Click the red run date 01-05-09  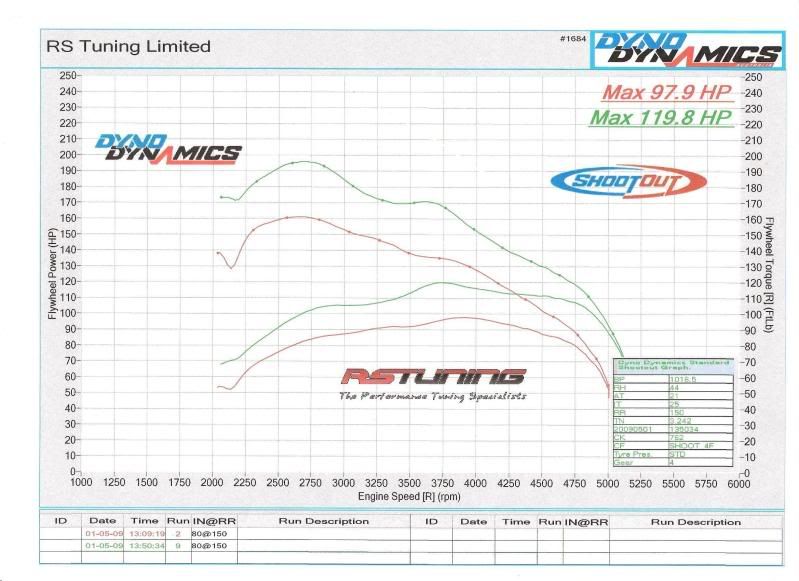point(104,534)
